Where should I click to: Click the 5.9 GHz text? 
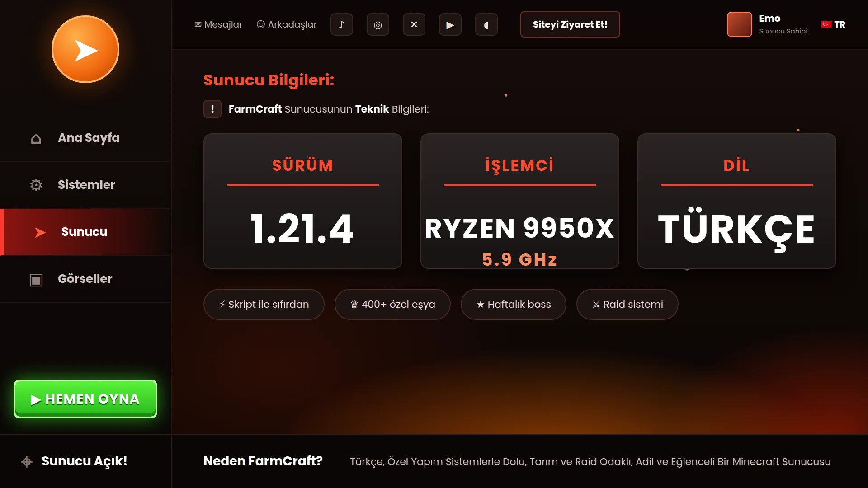pyautogui.click(x=520, y=259)
